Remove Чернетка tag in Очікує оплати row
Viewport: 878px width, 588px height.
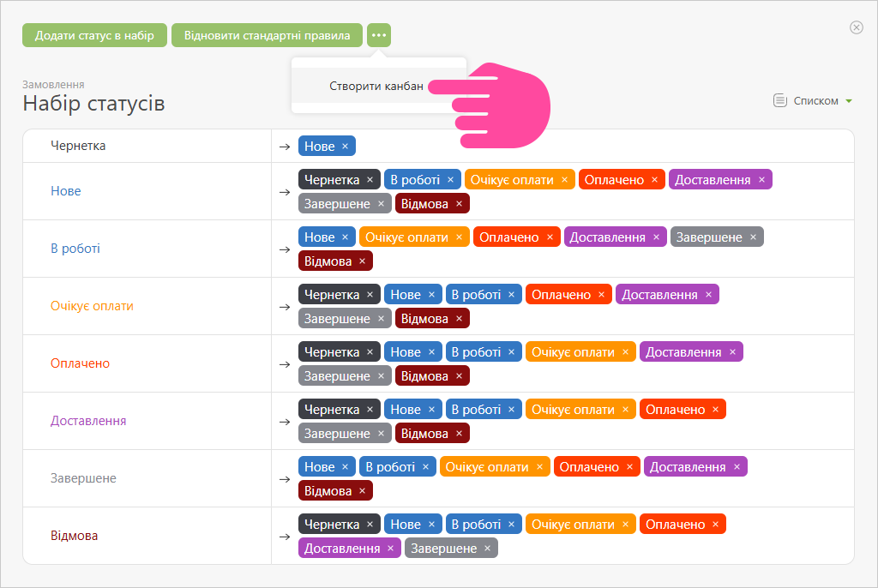[370, 295]
